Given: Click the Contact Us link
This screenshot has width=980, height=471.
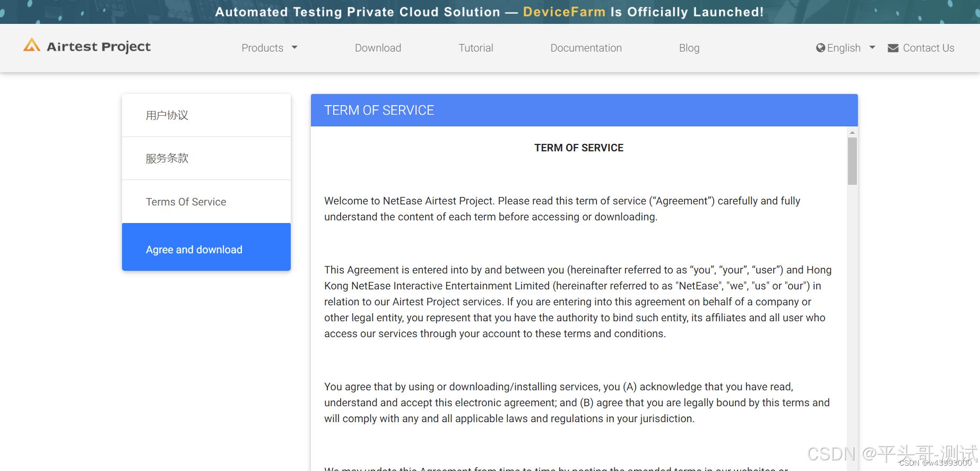Looking at the screenshot, I should (x=929, y=48).
